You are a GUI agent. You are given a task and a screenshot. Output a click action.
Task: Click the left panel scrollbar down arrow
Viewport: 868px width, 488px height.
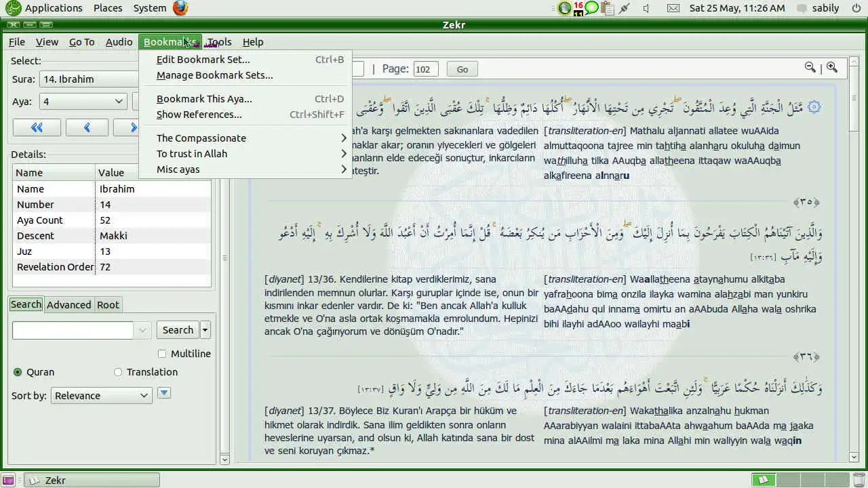pyautogui.click(x=226, y=460)
